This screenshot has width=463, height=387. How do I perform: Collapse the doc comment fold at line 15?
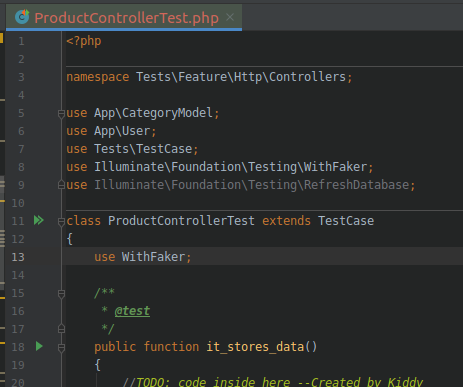[x=61, y=294]
